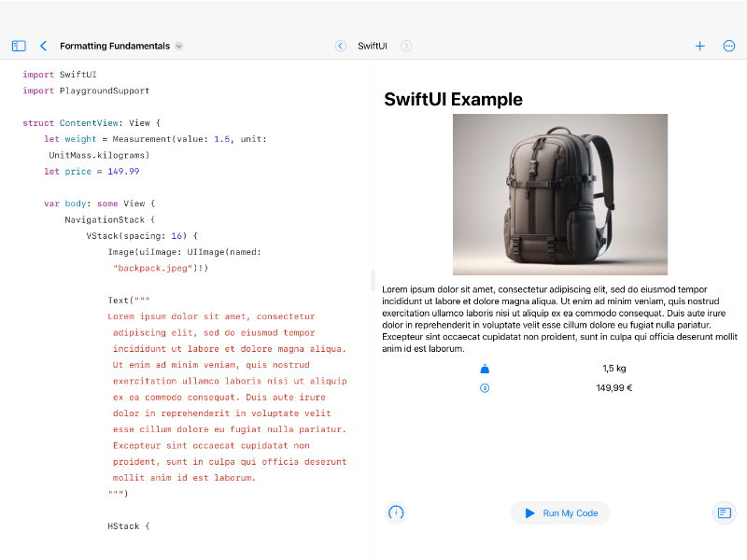747x560 pixels.
Task: Click the divider handle between editor and preview
Action: 373,280
